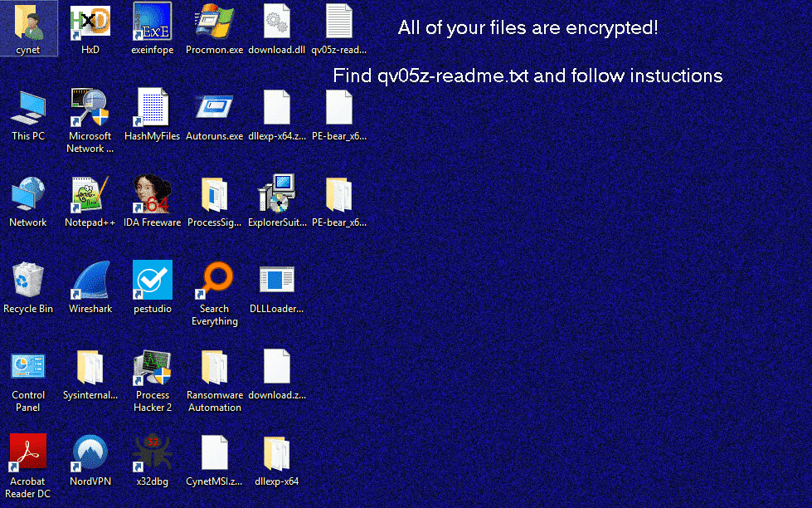Select the This PC icon
Viewport: 812px width, 508px height.
(x=28, y=109)
